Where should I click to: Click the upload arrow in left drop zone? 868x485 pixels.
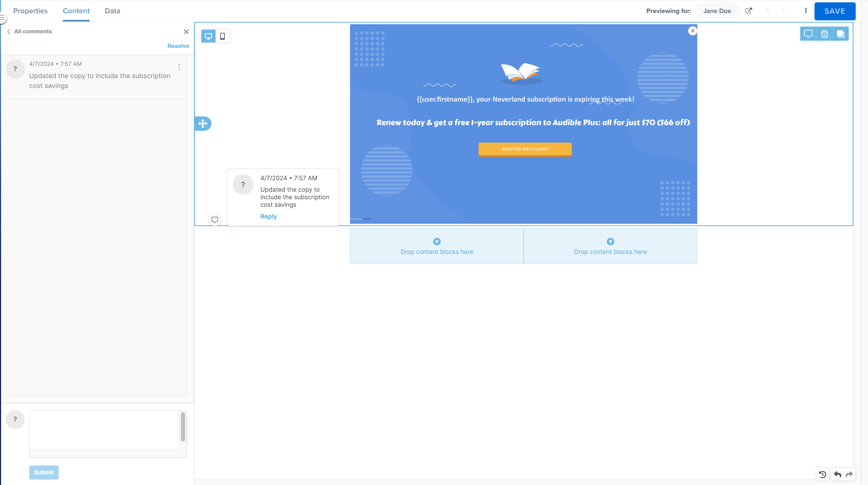click(x=437, y=241)
